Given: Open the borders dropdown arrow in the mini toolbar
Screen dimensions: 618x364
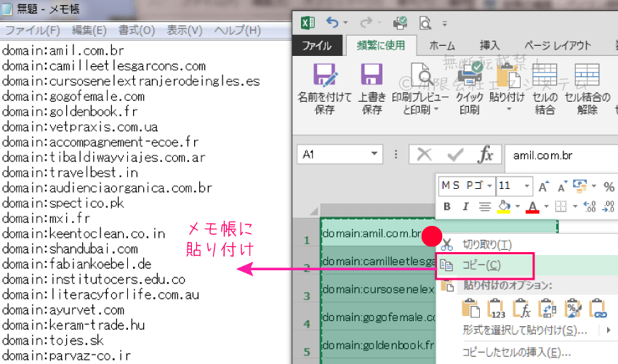Looking at the screenshot, I should coord(575,206).
